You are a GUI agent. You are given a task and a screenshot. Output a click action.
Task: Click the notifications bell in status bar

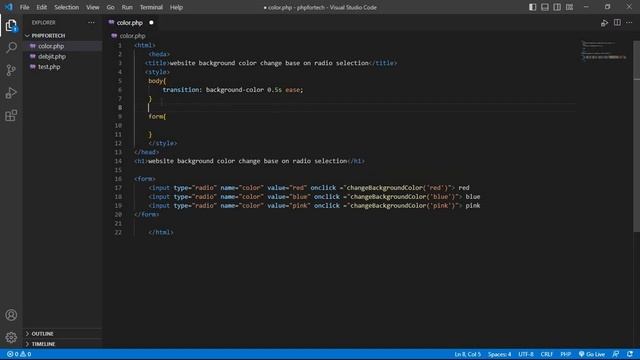pos(630,354)
